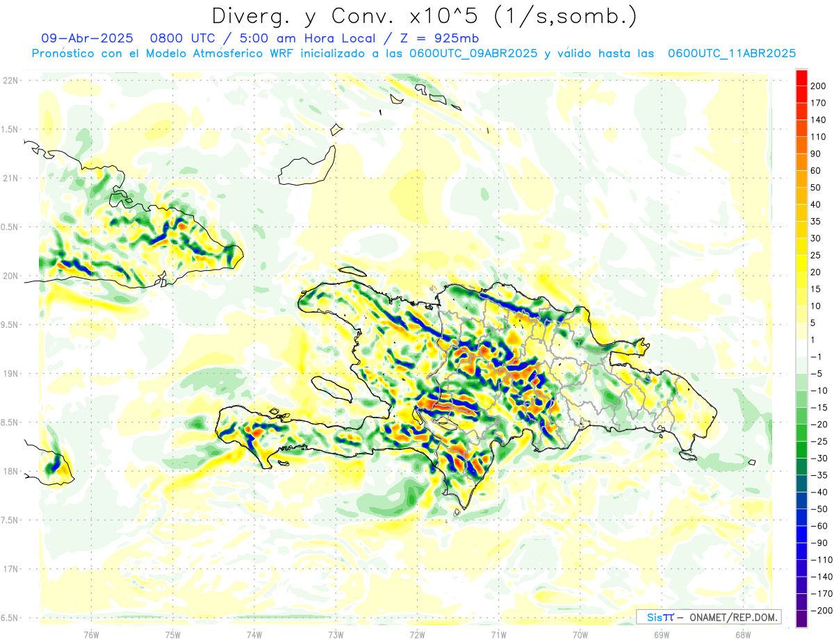Click the bright red colorbar segment above 200

tap(801, 77)
